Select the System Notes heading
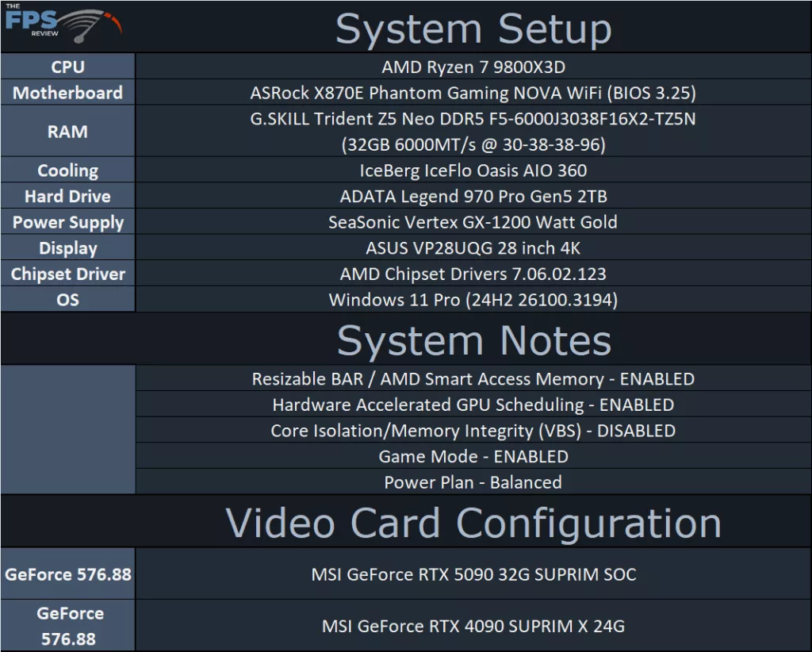The width and height of the screenshot is (812, 652). click(x=474, y=341)
